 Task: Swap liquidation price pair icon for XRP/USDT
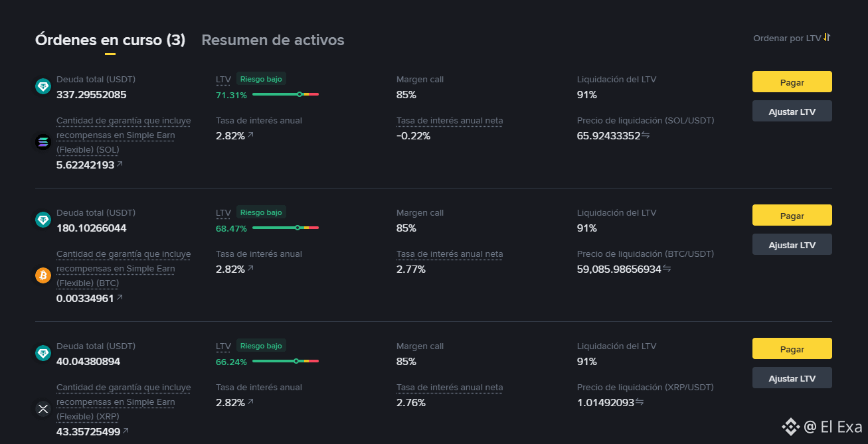tap(640, 402)
